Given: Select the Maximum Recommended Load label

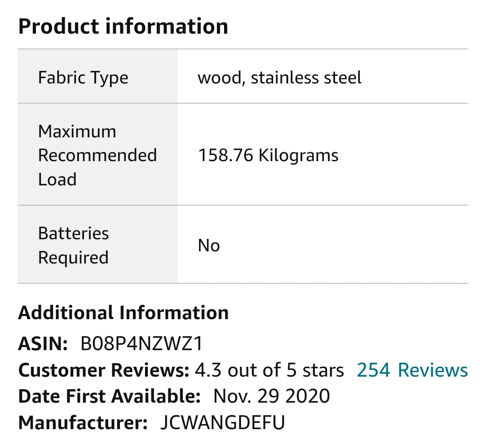Looking at the screenshot, I should point(97,155).
